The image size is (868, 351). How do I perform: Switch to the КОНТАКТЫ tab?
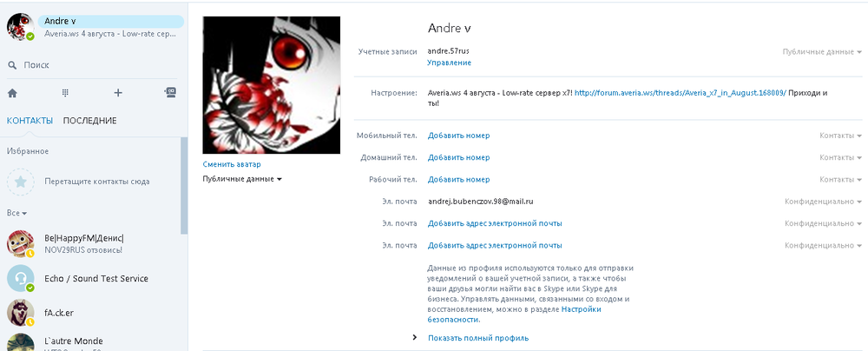click(30, 121)
